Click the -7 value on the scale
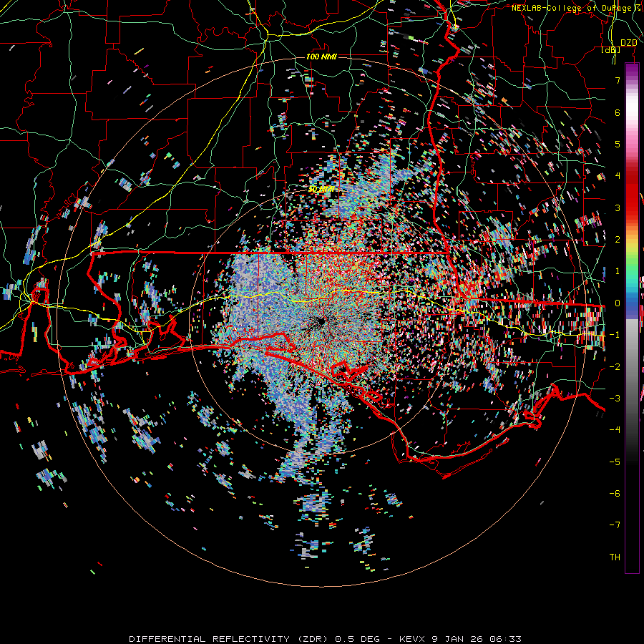Viewport: 644px width, 644px height. click(x=615, y=525)
